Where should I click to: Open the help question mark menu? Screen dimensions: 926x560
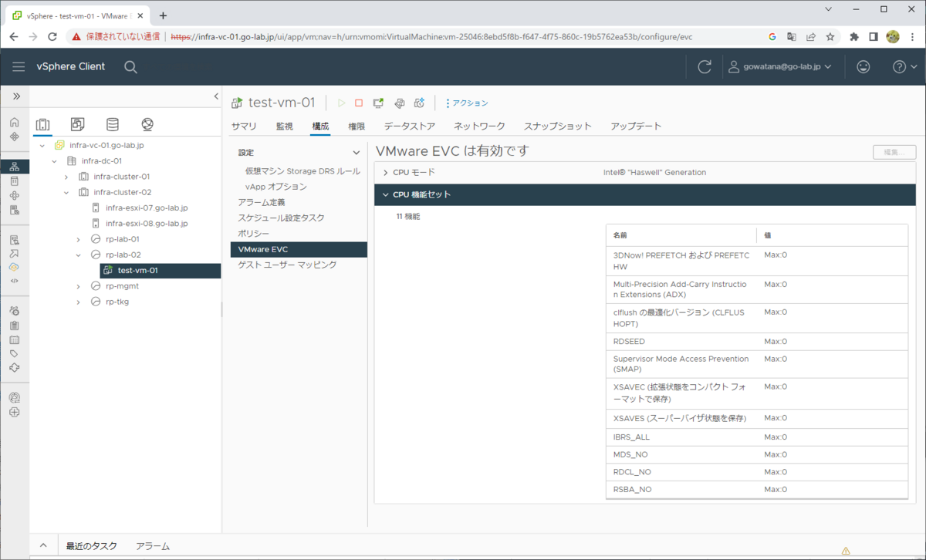tap(904, 67)
